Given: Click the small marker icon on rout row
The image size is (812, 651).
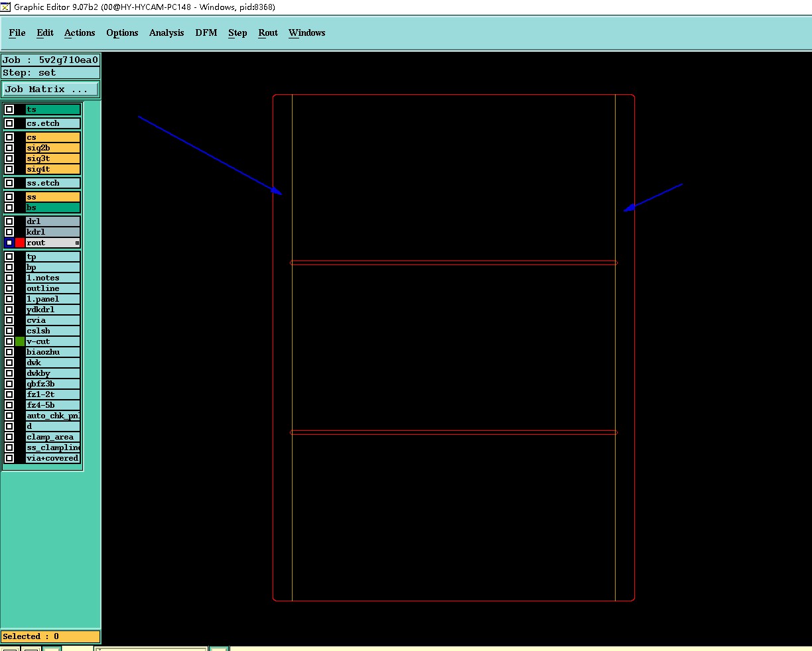Looking at the screenshot, I should click(77, 243).
